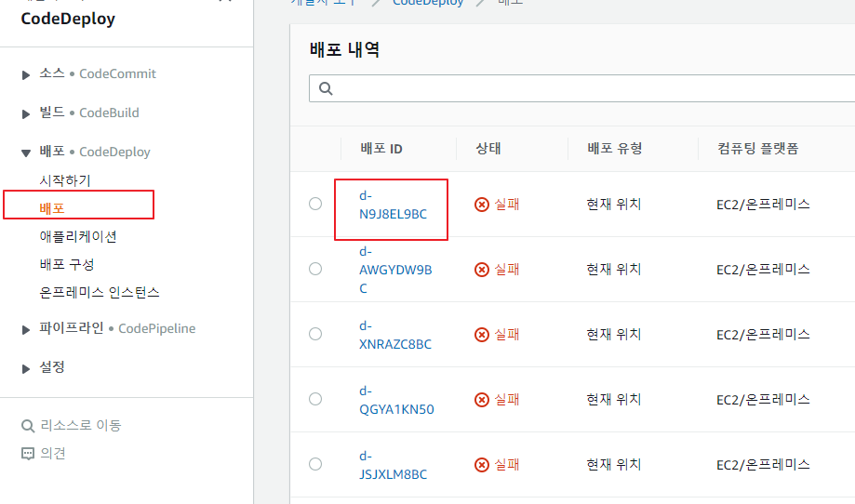
Task: Click the failed status icon for d-XNRAZC8BC
Action: [482, 335]
